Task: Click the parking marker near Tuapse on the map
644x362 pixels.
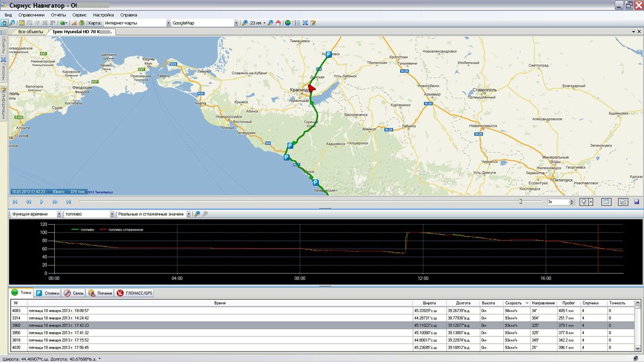Action: coord(316,182)
